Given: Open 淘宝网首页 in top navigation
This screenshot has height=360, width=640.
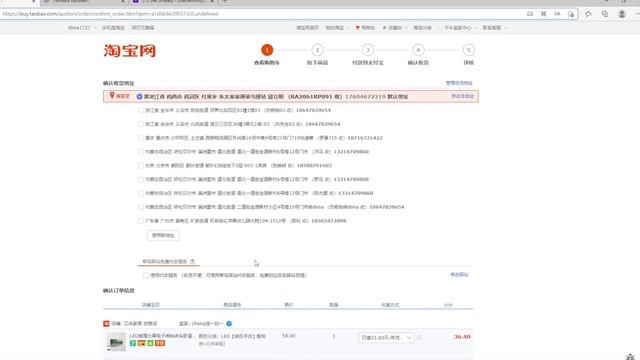Looking at the screenshot, I should tap(307, 28).
